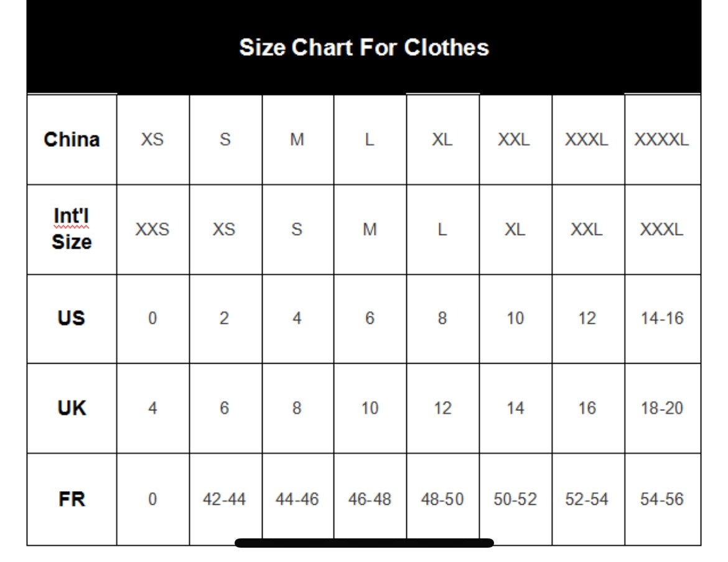
Task: Click the Size Chart For Clothes title
Action: tap(364, 48)
